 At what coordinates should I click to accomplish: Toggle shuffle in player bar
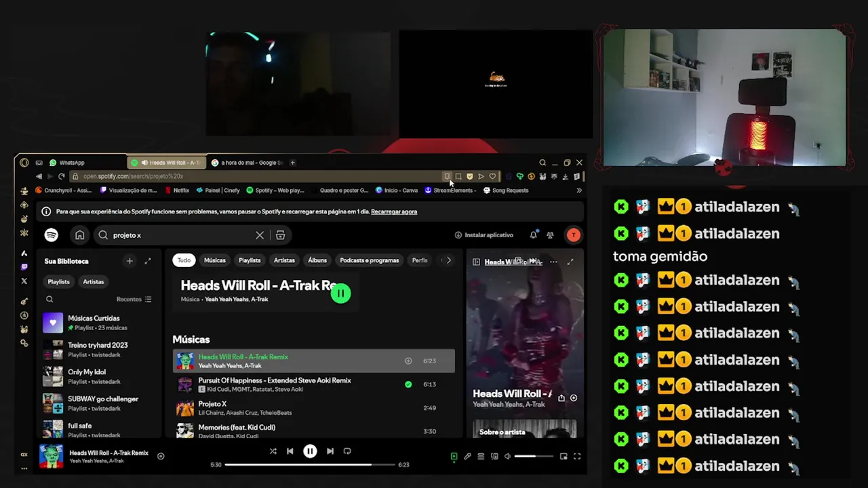(273, 451)
